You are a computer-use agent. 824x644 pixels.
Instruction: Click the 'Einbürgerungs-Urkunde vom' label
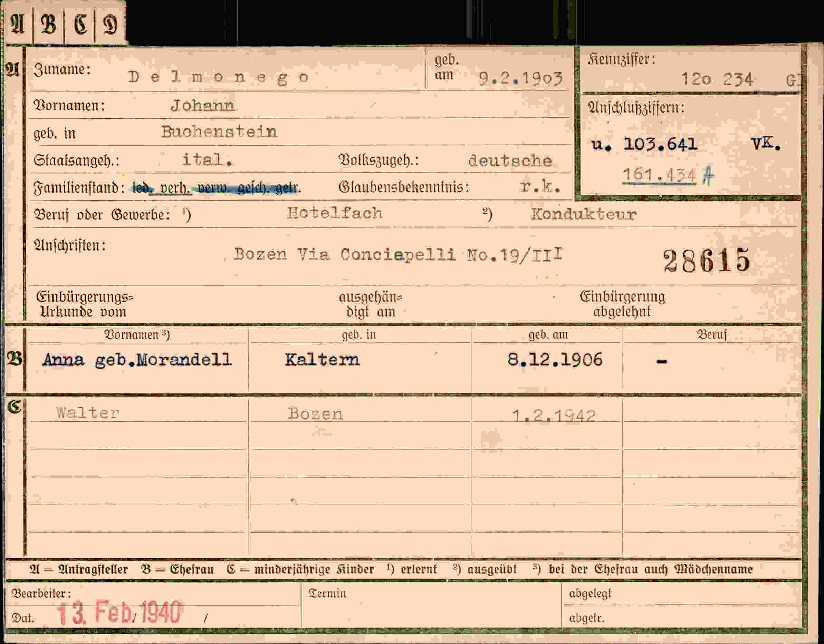coord(85,304)
